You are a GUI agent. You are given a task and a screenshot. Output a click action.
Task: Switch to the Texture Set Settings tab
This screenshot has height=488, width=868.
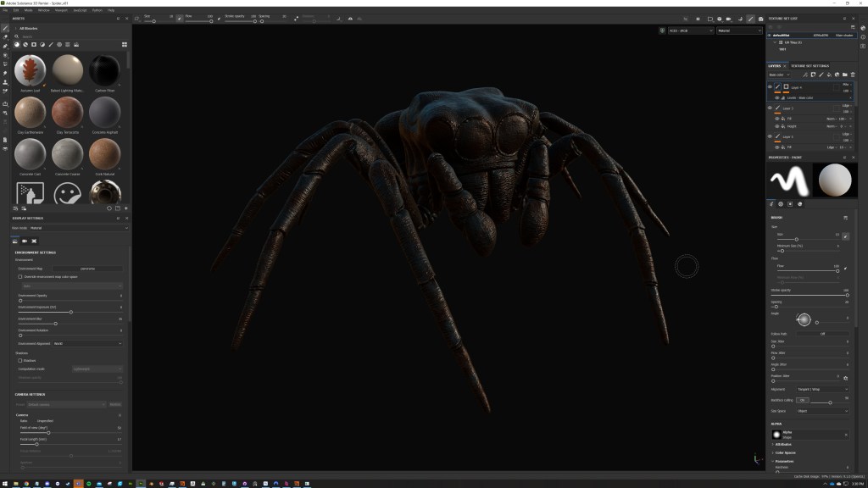coord(810,65)
